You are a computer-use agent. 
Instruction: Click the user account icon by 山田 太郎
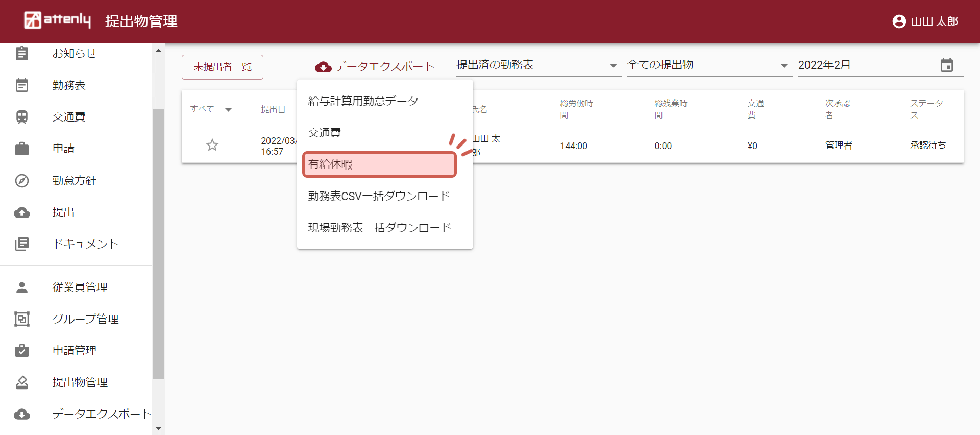click(x=899, y=21)
